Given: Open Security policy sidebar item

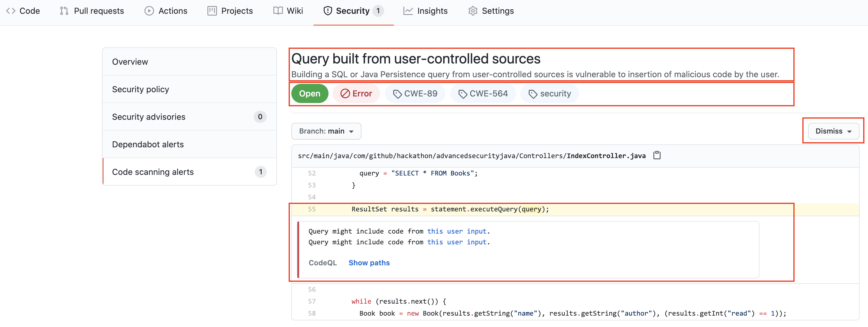Looking at the screenshot, I should (x=141, y=89).
